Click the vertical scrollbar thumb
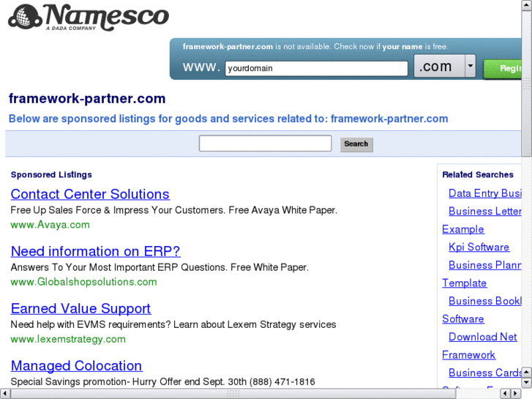The image size is (532, 399). (x=527, y=83)
